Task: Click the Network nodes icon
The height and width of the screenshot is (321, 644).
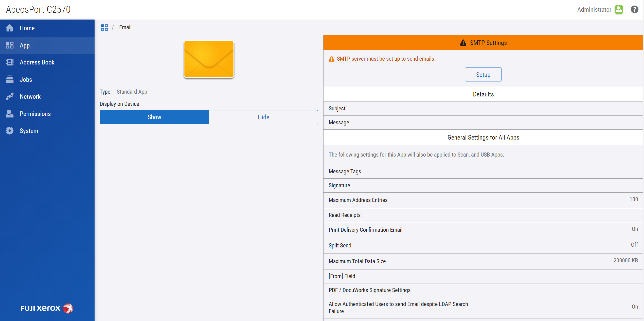Action: pos(10,96)
